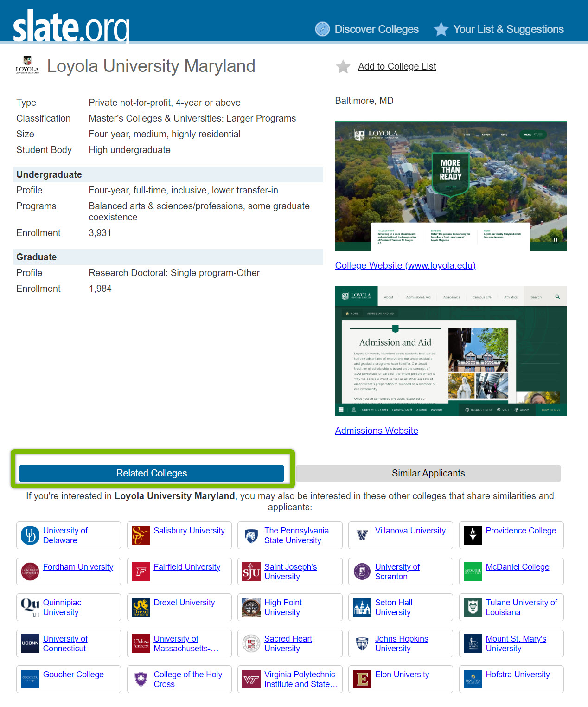Screen dimensions: 588x707
Task: Open the Providence College link
Action: pyautogui.click(x=521, y=531)
